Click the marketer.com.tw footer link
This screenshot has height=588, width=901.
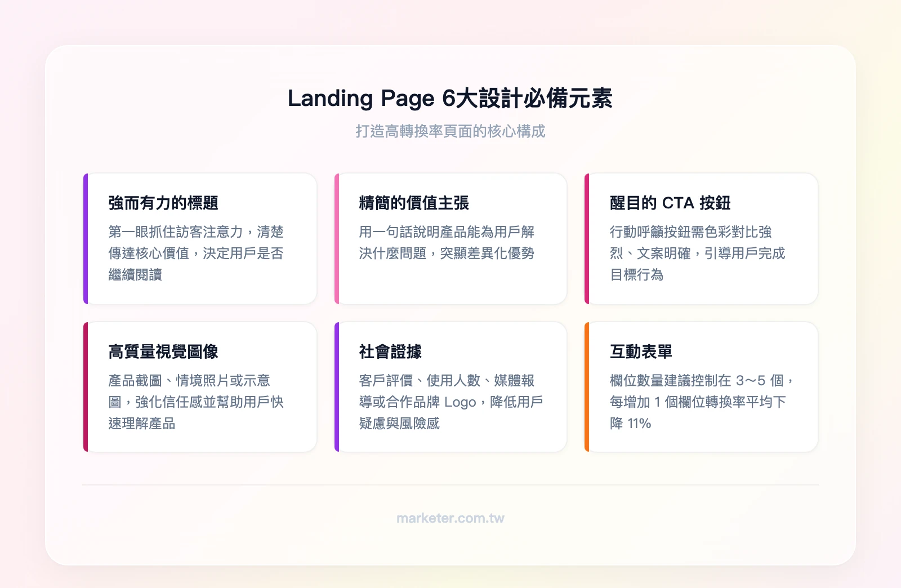tap(450, 518)
